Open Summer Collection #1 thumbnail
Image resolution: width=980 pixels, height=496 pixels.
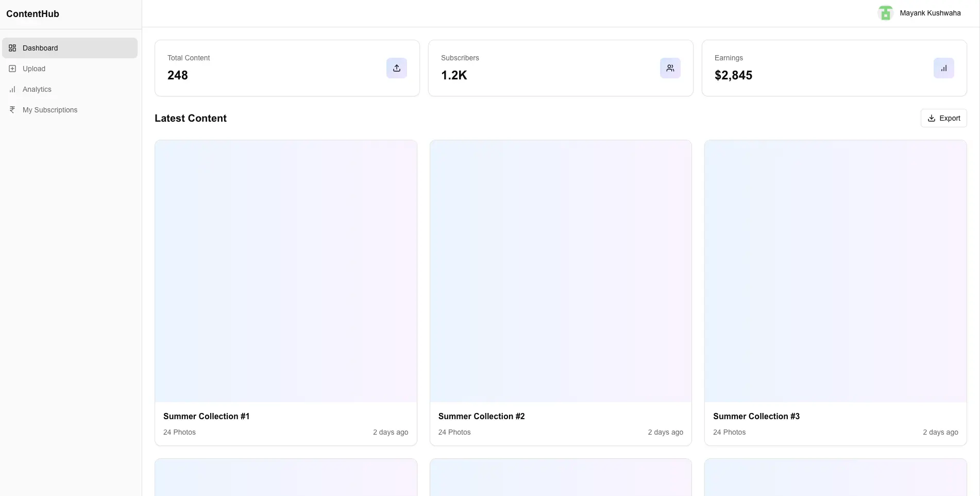pos(286,271)
